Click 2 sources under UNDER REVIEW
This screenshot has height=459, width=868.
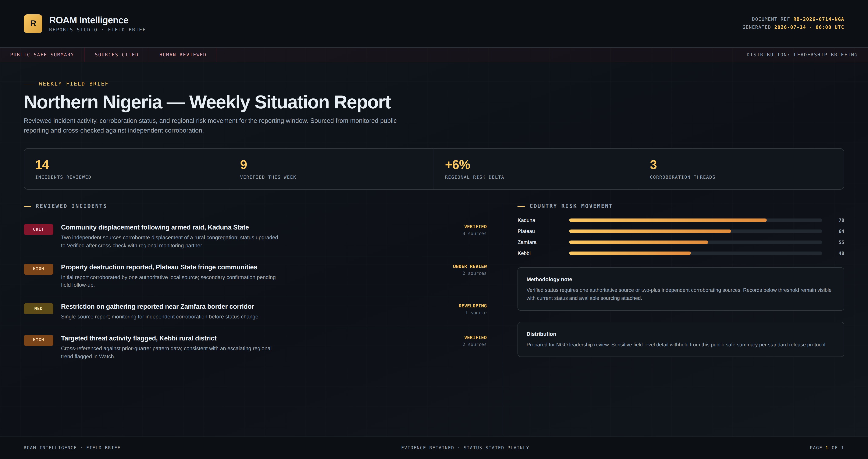474,274
